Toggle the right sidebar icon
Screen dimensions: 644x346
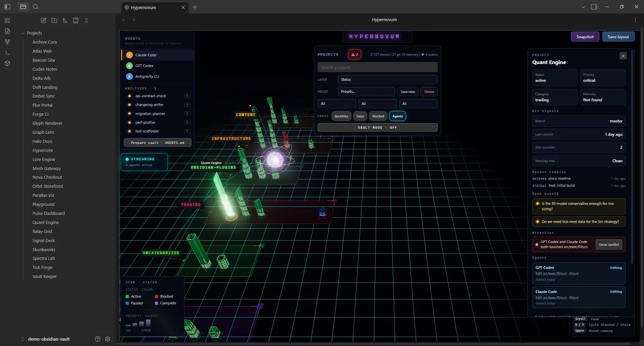pos(594,7)
